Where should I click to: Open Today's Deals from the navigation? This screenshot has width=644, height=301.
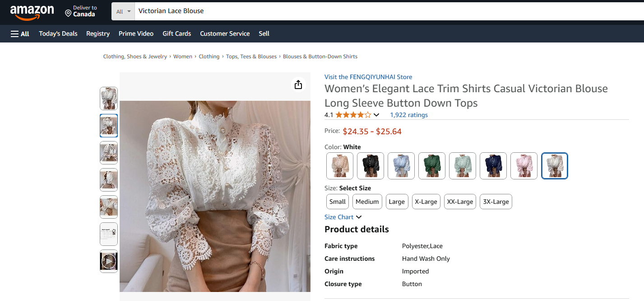[x=58, y=33]
